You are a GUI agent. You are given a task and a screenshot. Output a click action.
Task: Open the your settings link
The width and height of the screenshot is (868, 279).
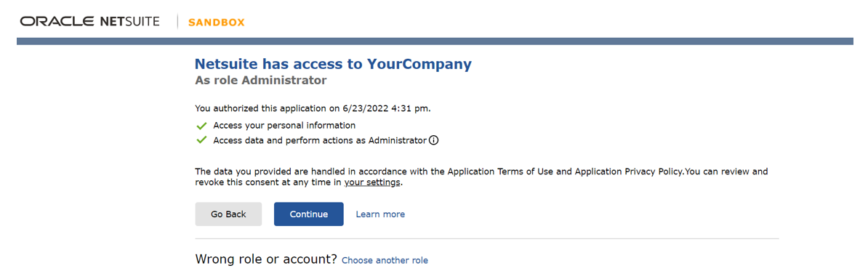point(372,182)
